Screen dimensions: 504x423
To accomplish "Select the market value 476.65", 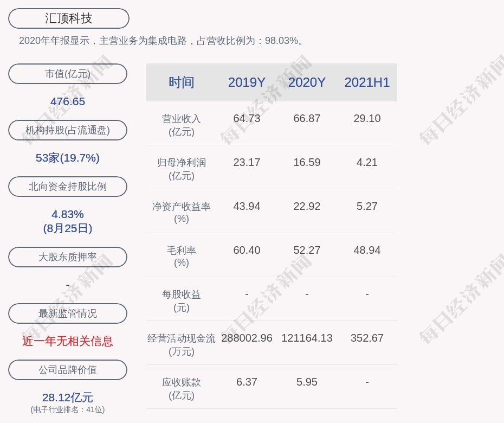I will point(68,101).
